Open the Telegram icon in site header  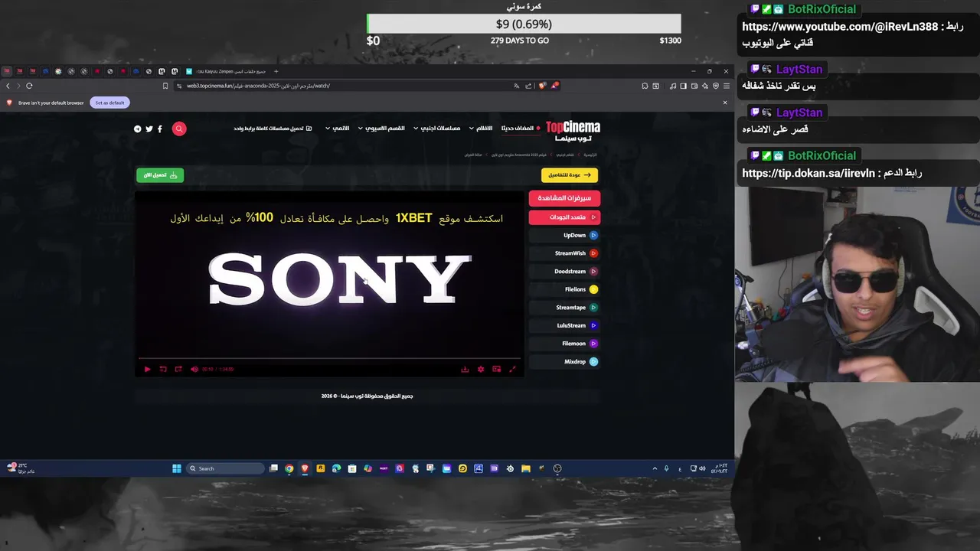click(138, 129)
